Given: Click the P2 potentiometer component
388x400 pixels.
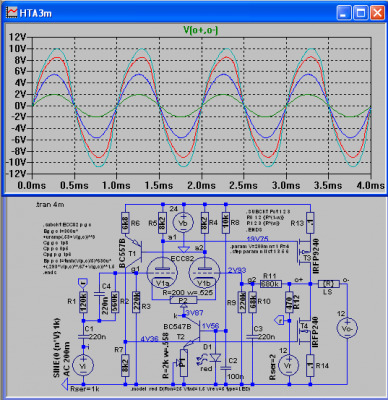Looking at the screenshot, I should [x=183, y=300].
